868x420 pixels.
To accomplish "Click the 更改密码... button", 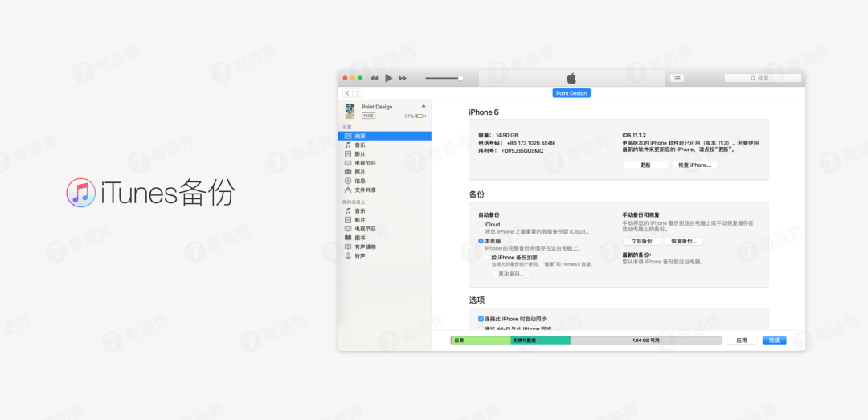I will [x=511, y=274].
